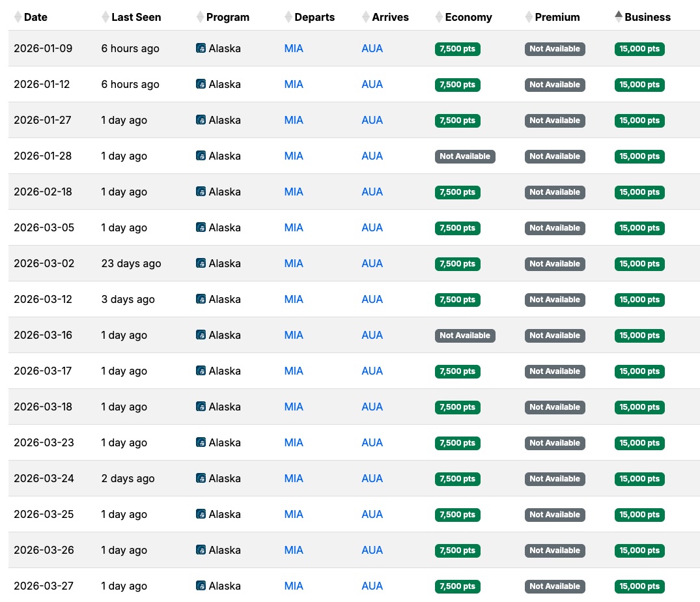
Task: Click Economy Not Available badge for 2026-01-28
Action: point(465,156)
